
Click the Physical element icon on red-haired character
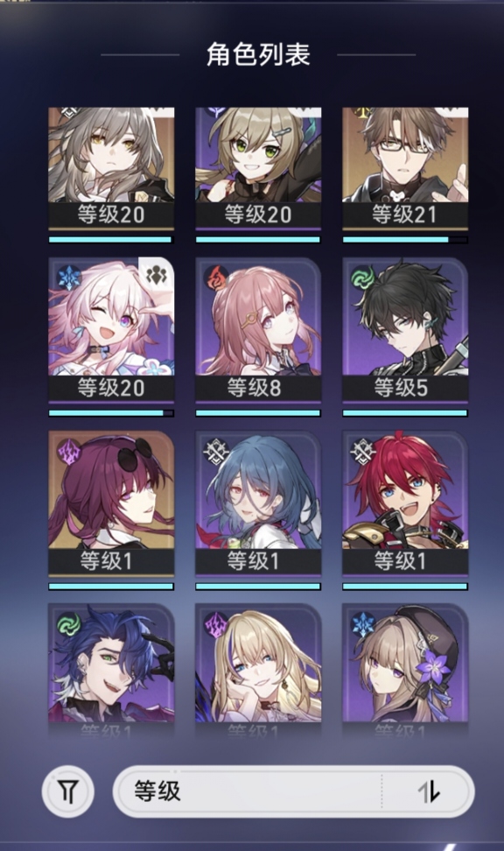click(362, 451)
